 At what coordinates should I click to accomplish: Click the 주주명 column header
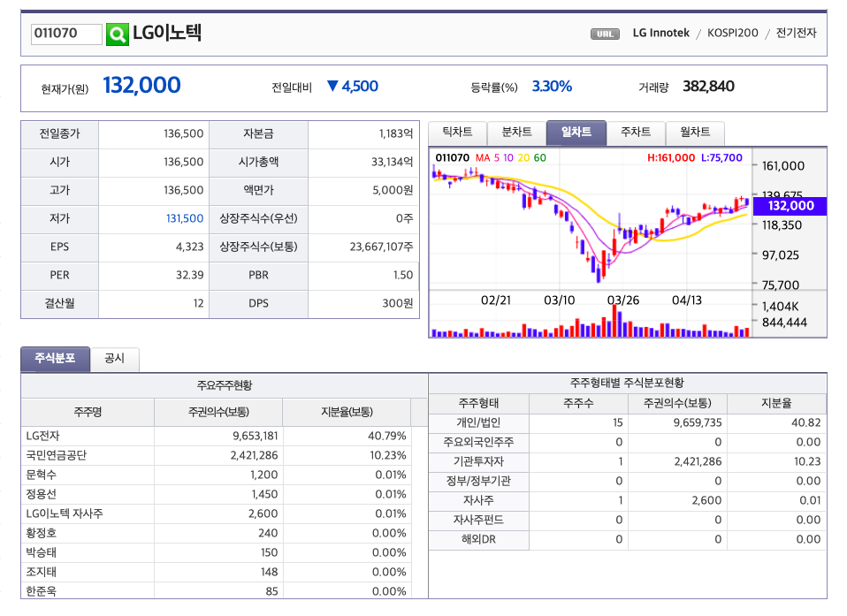point(88,413)
